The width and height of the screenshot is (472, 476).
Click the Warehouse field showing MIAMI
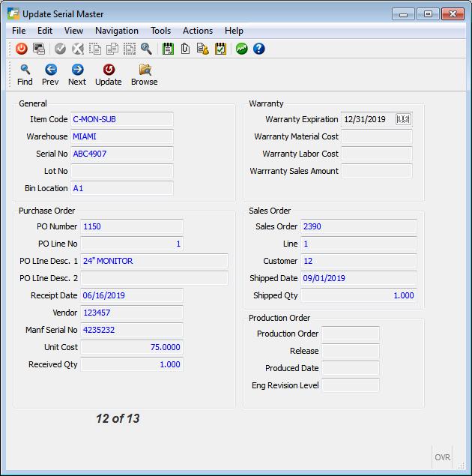coord(122,136)
